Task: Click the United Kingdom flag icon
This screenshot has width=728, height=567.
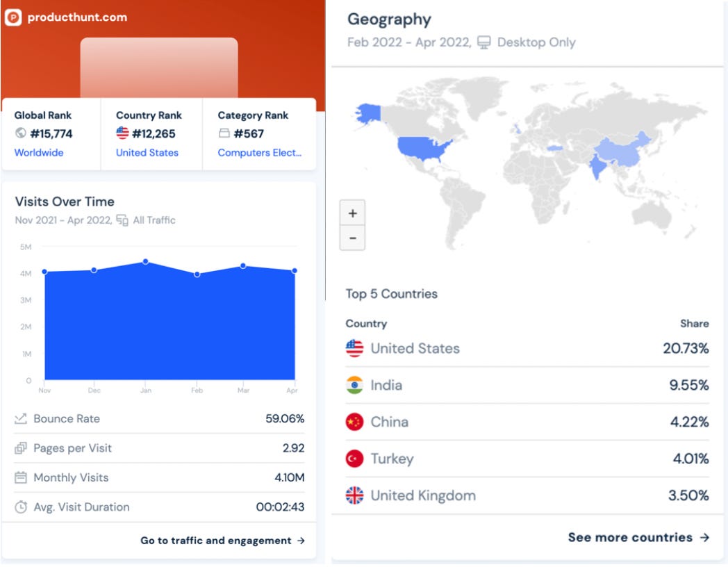Action: pos(355,496)
